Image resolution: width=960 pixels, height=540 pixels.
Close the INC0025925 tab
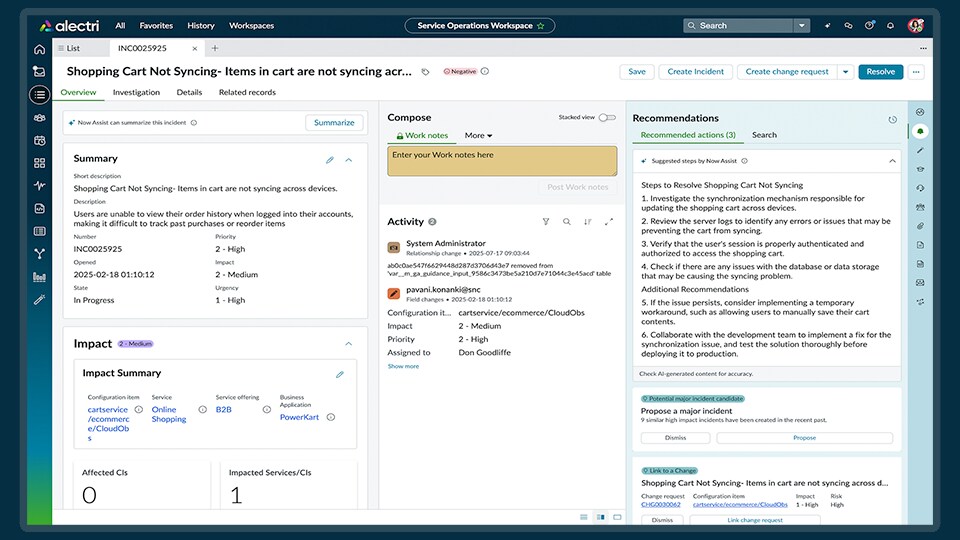tap(195, 48)
